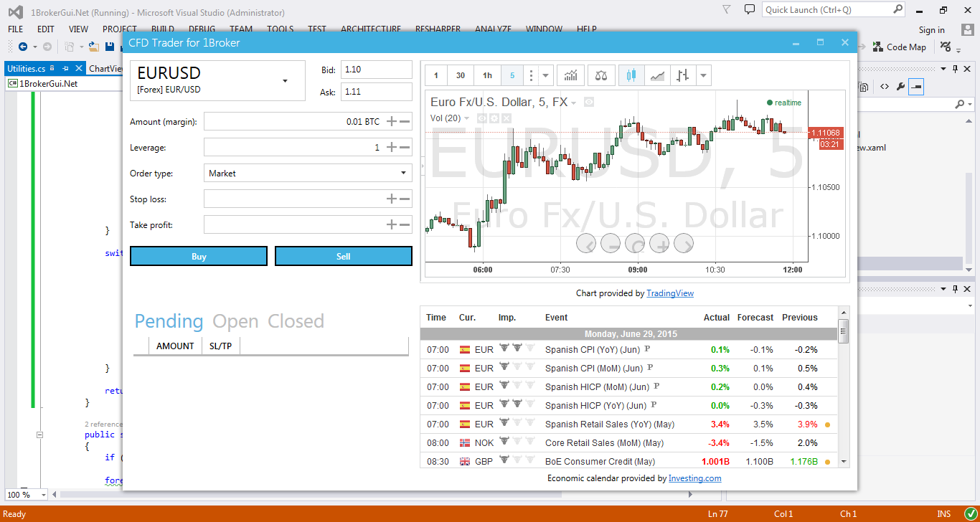Screen dimensions: 980x522
Task: Switch chart to bars style
Action: [x=683, y=75]
